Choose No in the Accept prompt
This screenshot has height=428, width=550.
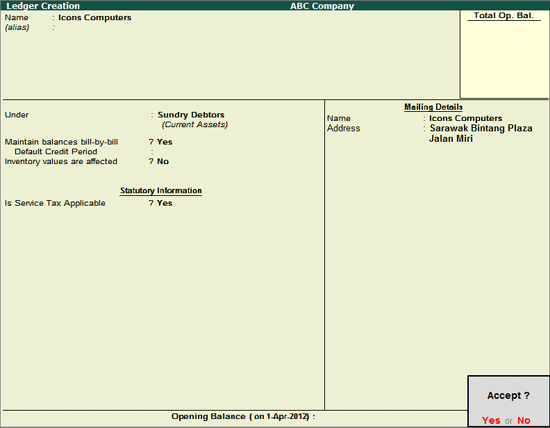coord(523,420)
